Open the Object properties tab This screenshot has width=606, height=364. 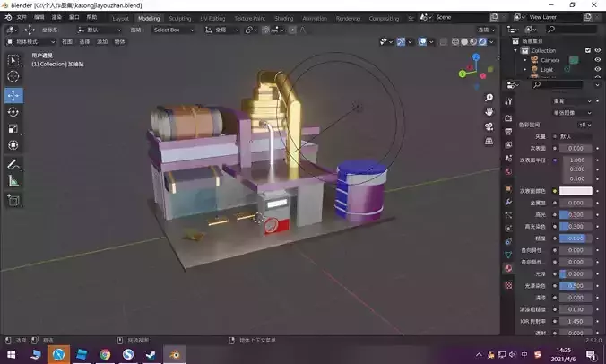508,188
